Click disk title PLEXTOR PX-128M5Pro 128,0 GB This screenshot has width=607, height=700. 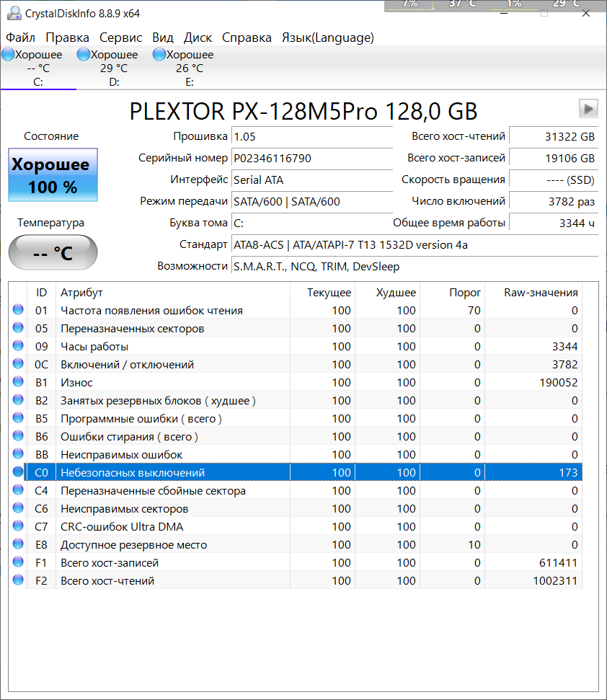pyautogui.click(x=303, y=111)
